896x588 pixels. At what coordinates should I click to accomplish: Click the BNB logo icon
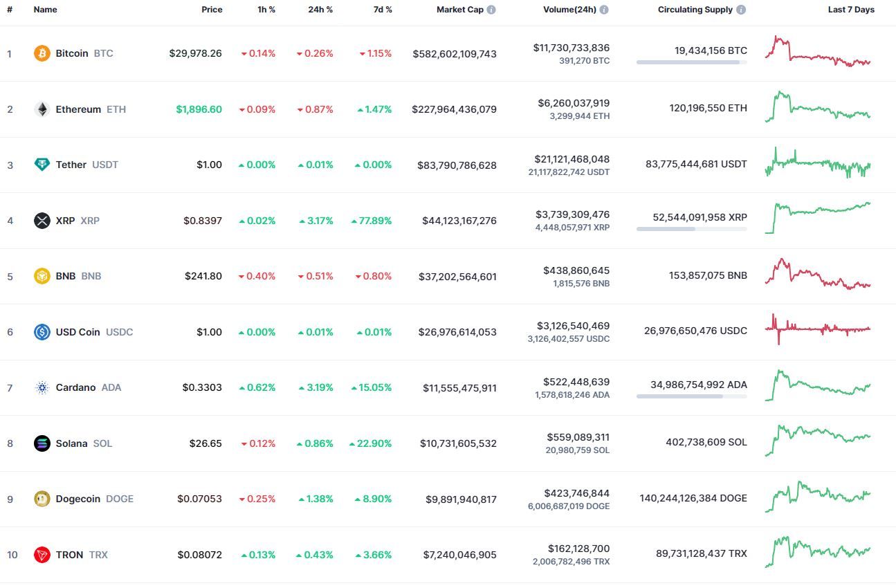click(42, 276)
